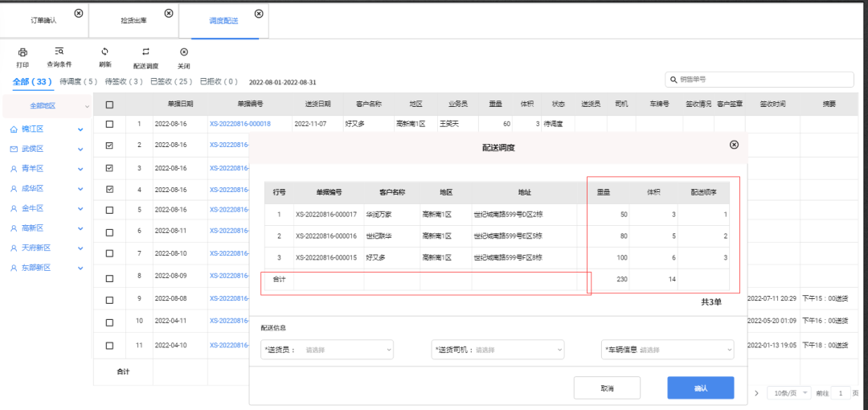The width and height of the screenshot is (868, 410).
Task: Click the 配送调度 dispatch toolbar icon
Action: [x=145, y=51]
